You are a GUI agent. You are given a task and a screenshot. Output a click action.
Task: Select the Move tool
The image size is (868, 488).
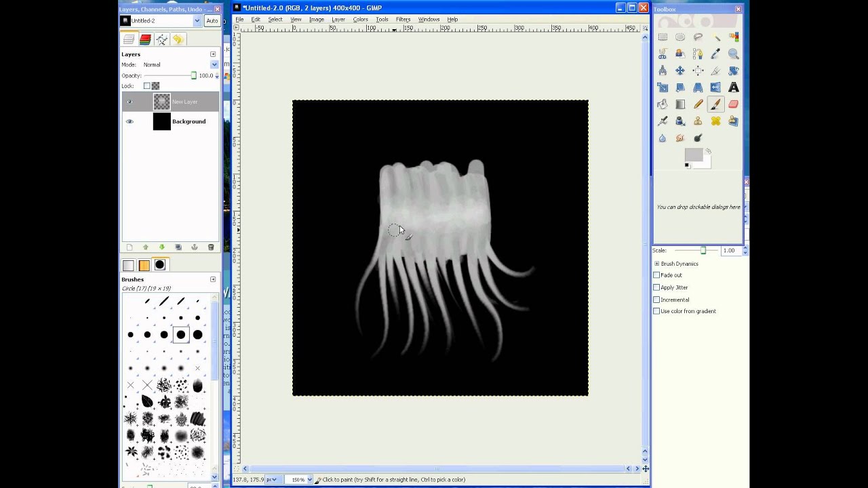(x=680, y=70)
